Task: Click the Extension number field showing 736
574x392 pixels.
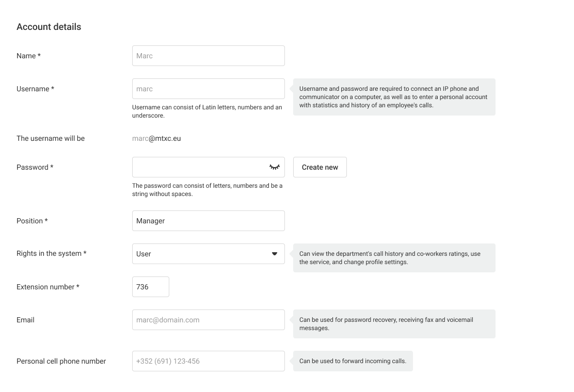Action: click(x=150, y=287)
